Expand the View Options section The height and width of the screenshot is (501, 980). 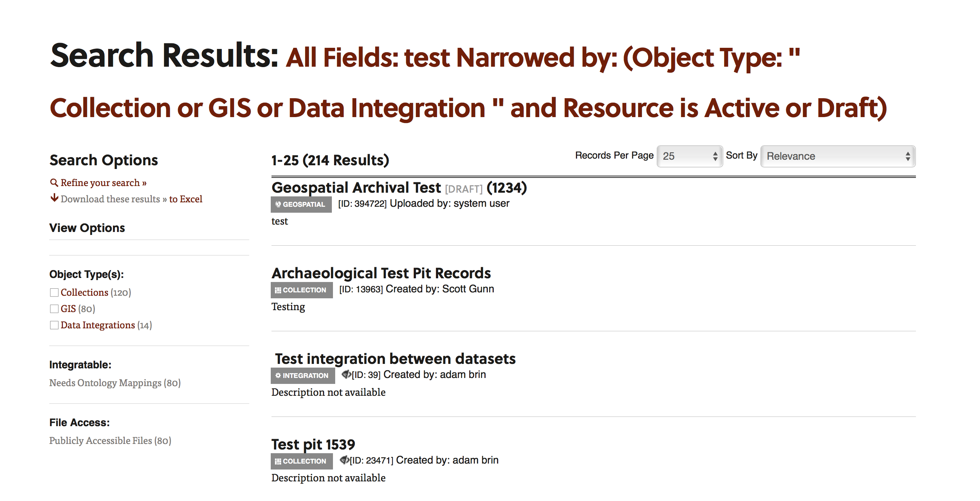coord(87,228)
